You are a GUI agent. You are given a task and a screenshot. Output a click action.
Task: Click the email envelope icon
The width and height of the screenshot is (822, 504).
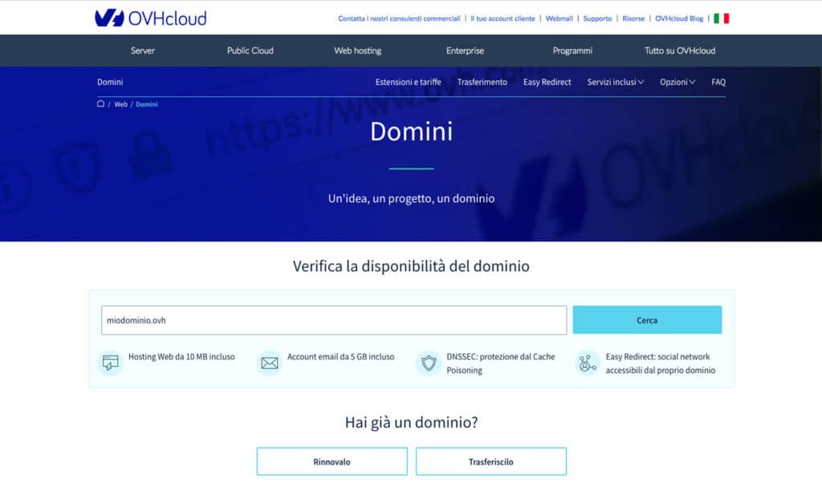(x=269, y=362)
